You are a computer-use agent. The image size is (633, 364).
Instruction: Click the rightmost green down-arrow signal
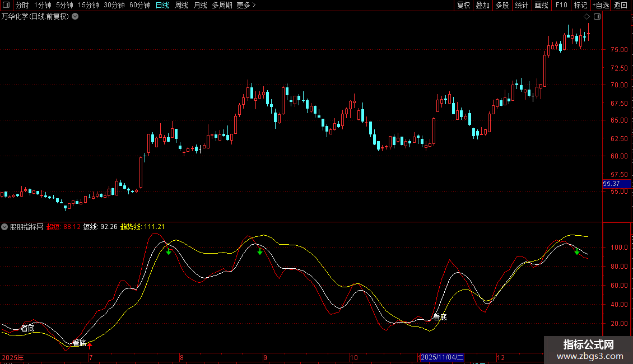coord(576,251)
